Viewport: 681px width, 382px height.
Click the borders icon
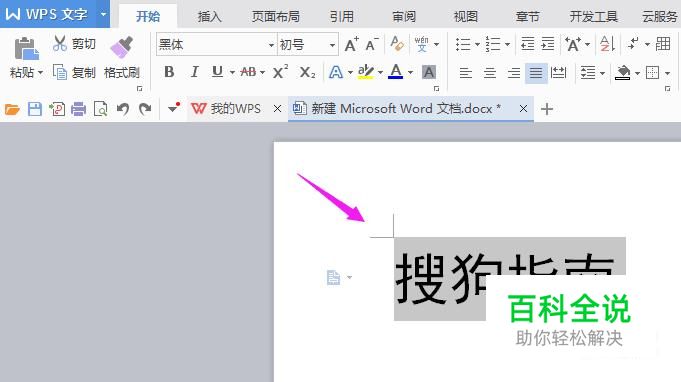pos(652,72)
